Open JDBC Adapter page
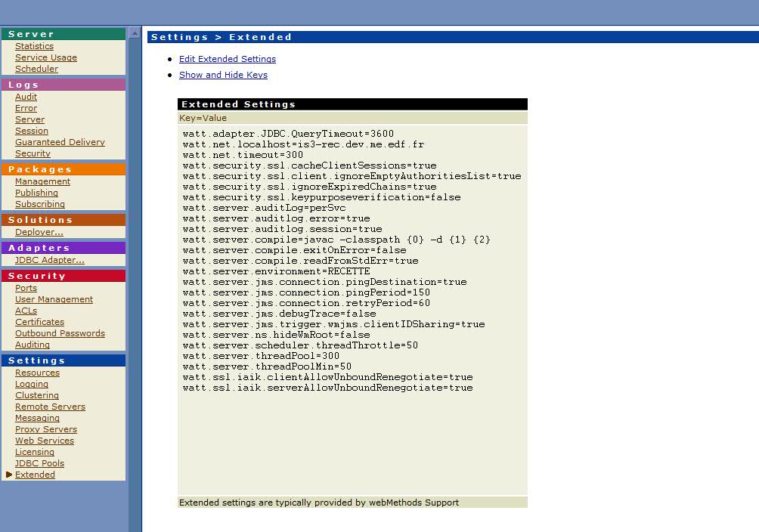Viewport: 759px width, 532px height. click(x=49, y=260)
